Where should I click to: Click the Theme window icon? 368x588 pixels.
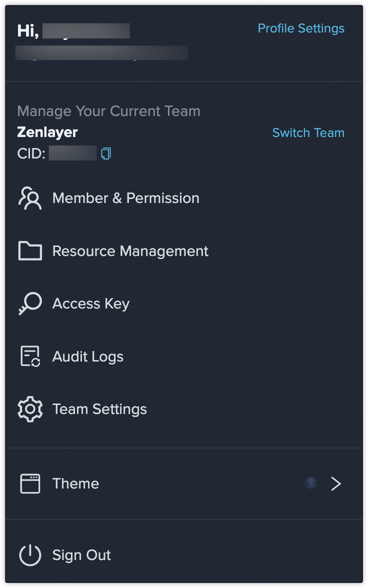point(30,484)
